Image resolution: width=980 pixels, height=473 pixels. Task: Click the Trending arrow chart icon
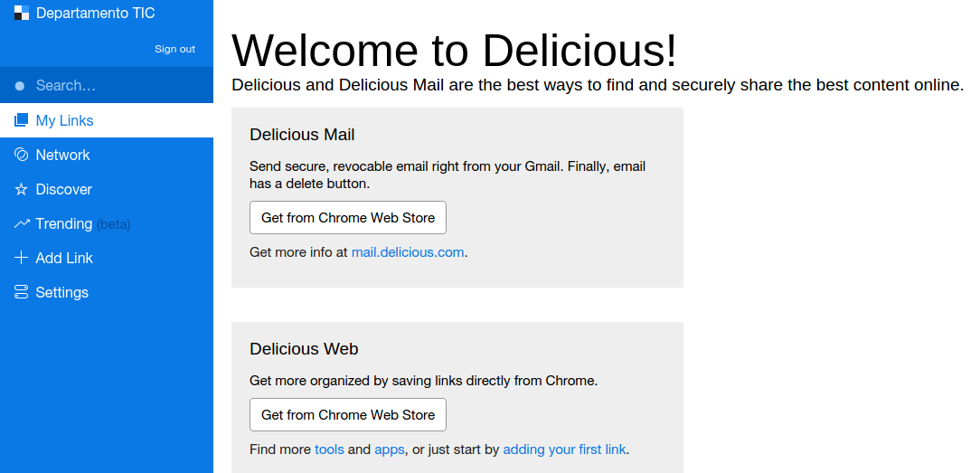(22, 223)
